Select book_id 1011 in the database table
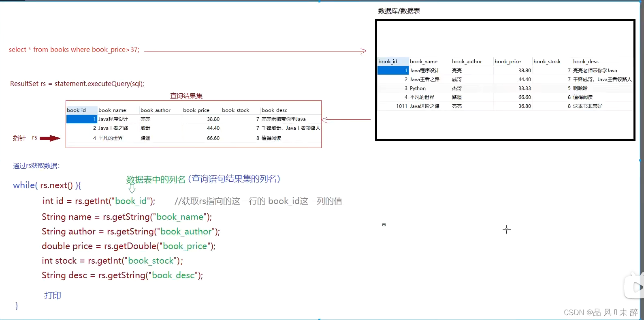This screenshot has width=644, height=320. click(401, 106)
